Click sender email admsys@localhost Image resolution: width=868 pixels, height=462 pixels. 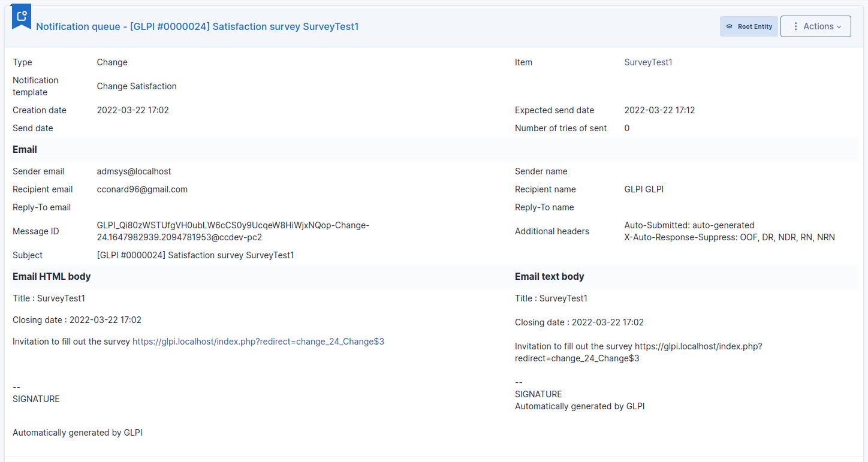pos(134,171)
